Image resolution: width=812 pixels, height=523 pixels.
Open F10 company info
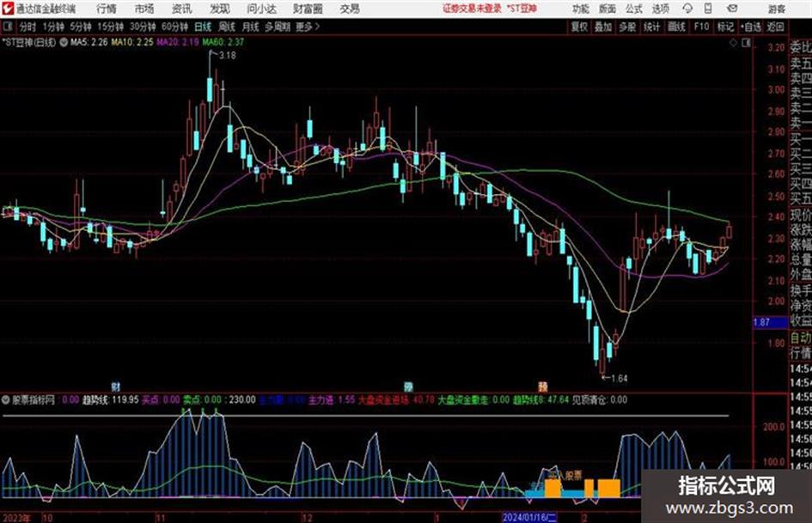pyautogui.click(x=702, y=27)
